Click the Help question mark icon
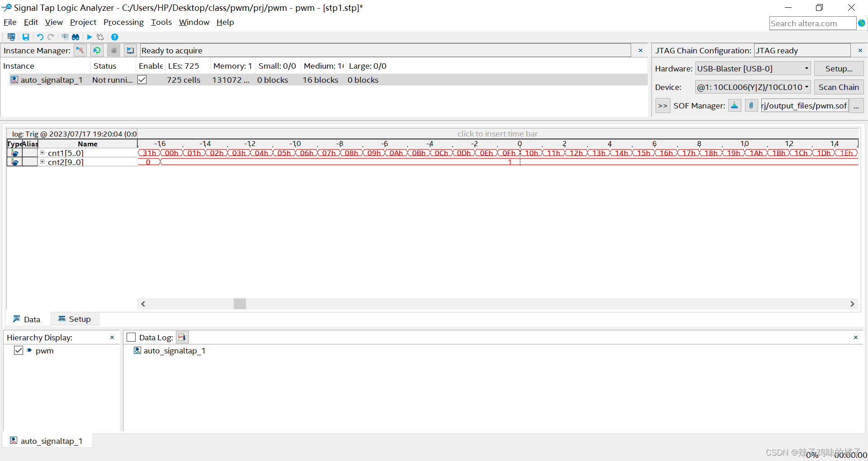Image resolution: width=868 pixels, height=461 pixels. (114, 37)
